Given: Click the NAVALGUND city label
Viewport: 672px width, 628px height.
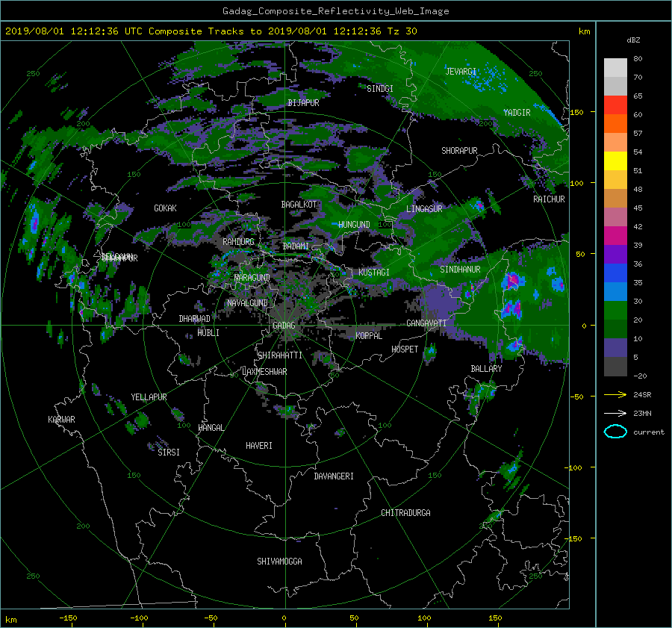Looking at the screenshot, I should 247,303.
